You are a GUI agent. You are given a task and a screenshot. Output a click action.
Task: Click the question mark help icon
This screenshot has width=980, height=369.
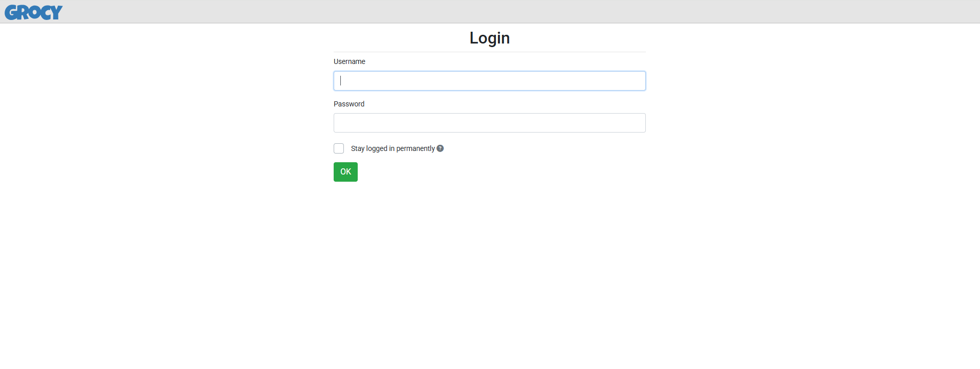[x=440, y=148]
